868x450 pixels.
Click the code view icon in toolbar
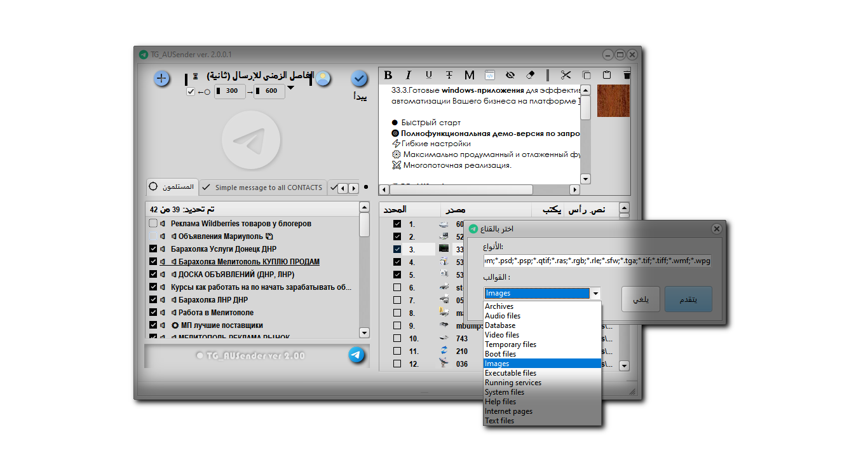(490, 75)
